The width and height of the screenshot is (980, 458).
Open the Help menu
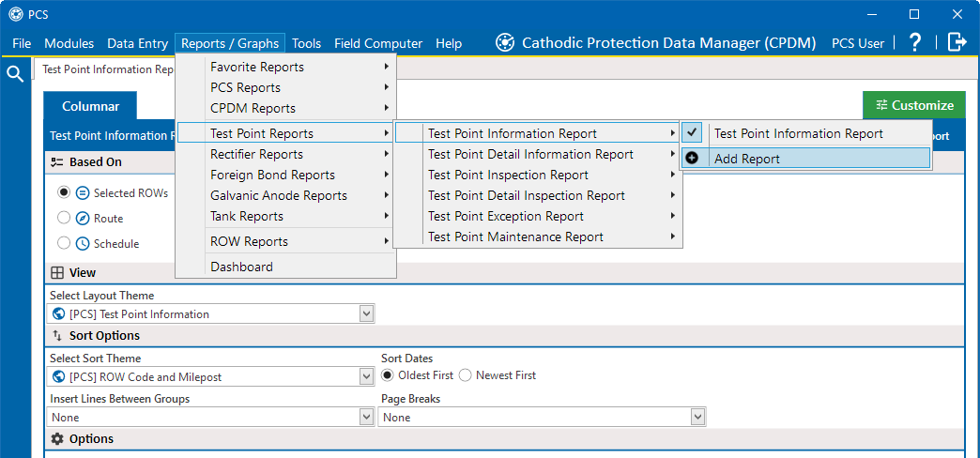pyautogui.click(x=449, y=43)
